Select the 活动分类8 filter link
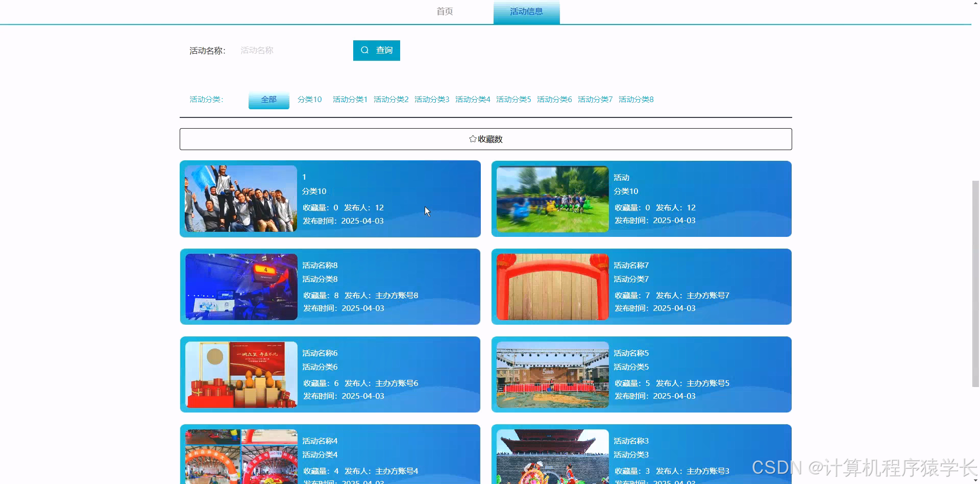Screen dimensions: 980x484 point(635,99)
